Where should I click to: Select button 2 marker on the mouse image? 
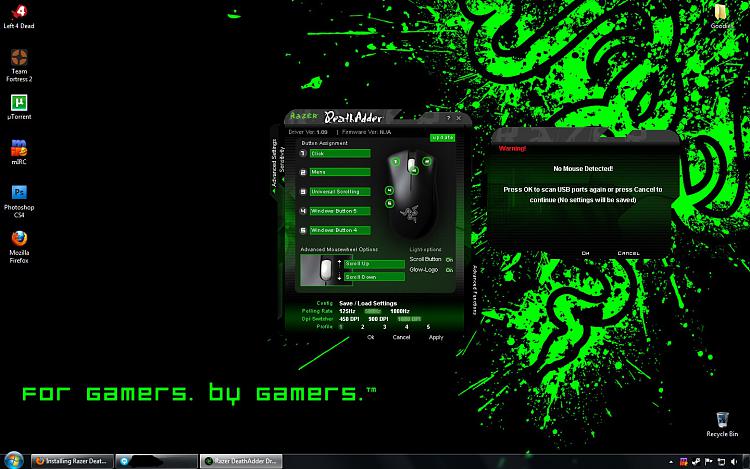click(427, 161)
